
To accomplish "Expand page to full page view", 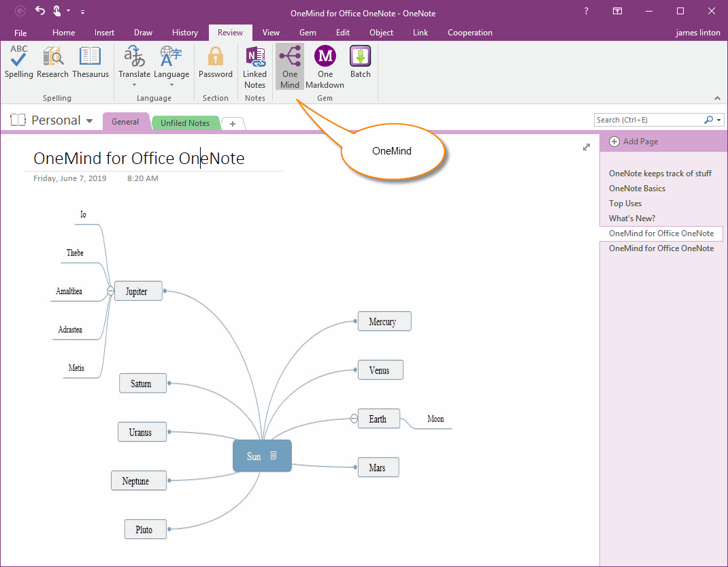I will (x=586, y=147).
